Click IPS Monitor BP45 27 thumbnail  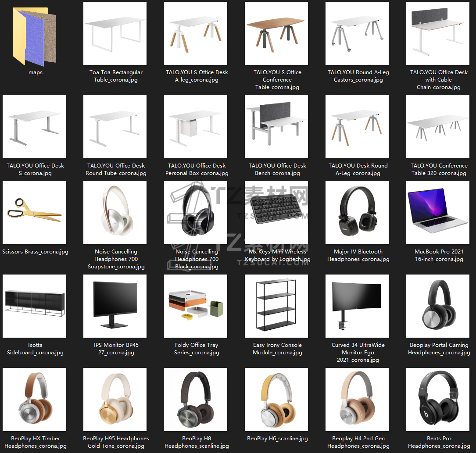(x=115, y=306)
